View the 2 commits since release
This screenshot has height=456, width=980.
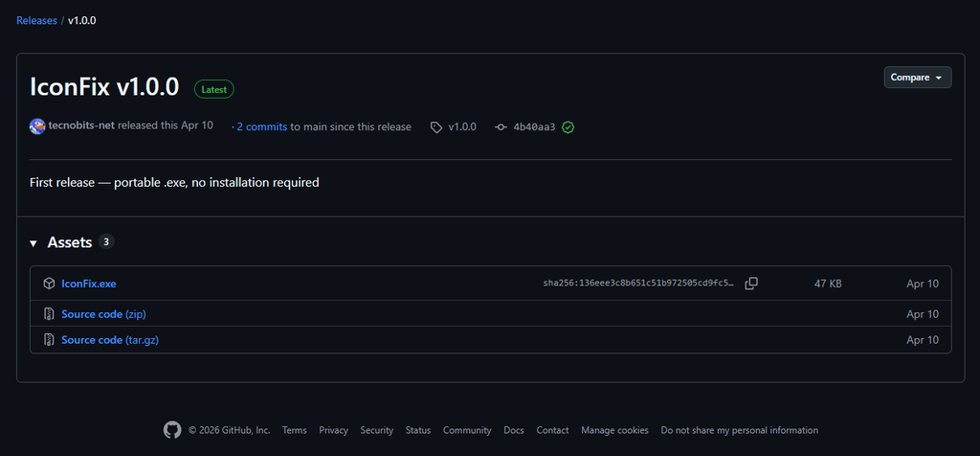(262, 127)
